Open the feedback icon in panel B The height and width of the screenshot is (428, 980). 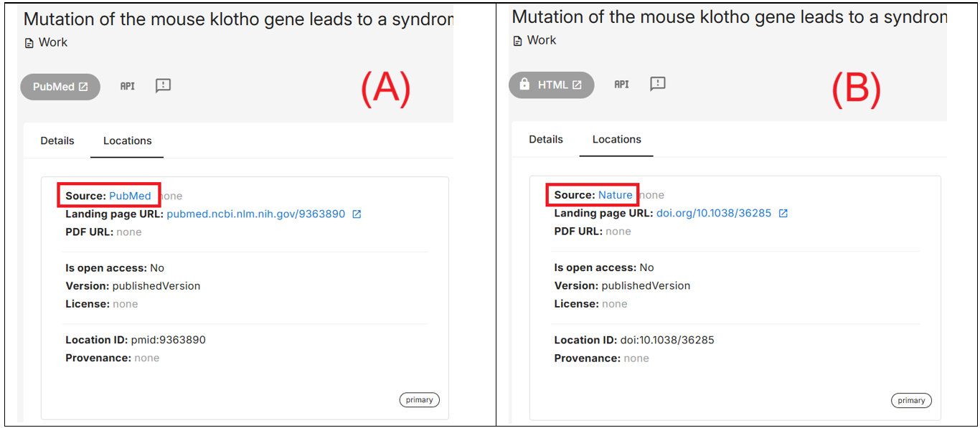[x=658, y=84]
